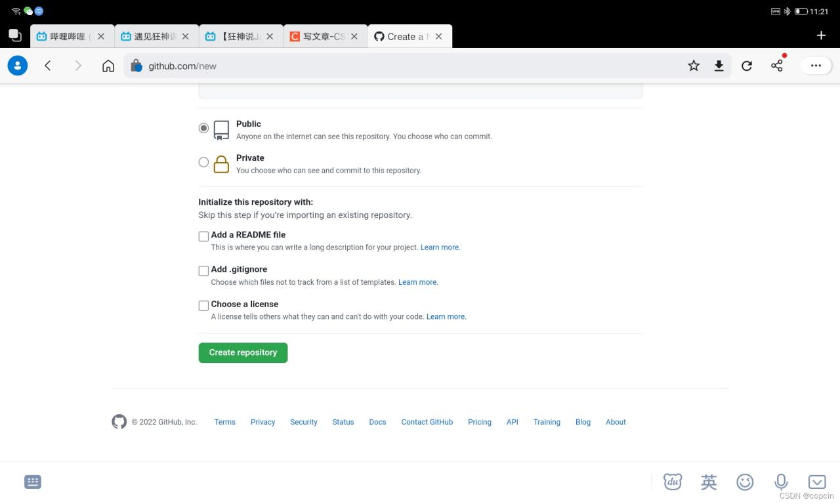Open the three-dot browser menu
The height and width of the screenshot is (504, 840).
pos(816,66)
